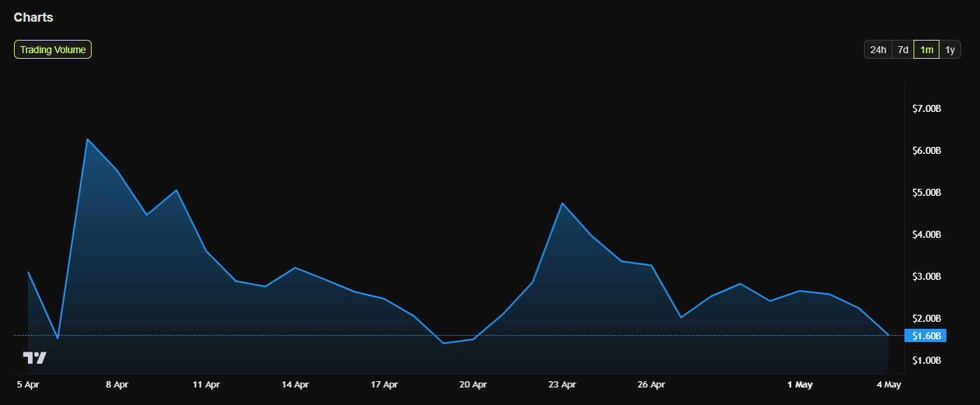
Task: Switch to the 7d timeframe
Action: tap(902, 50)
